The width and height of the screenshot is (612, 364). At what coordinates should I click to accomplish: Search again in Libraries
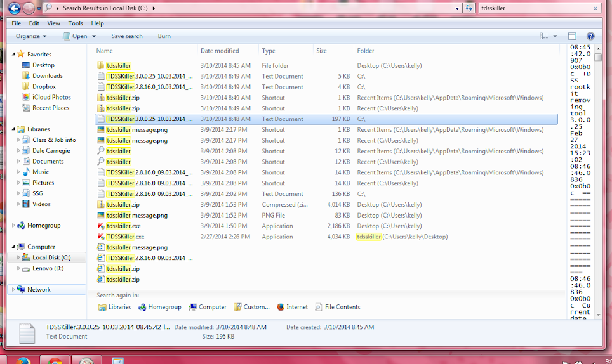pos(115,307)
